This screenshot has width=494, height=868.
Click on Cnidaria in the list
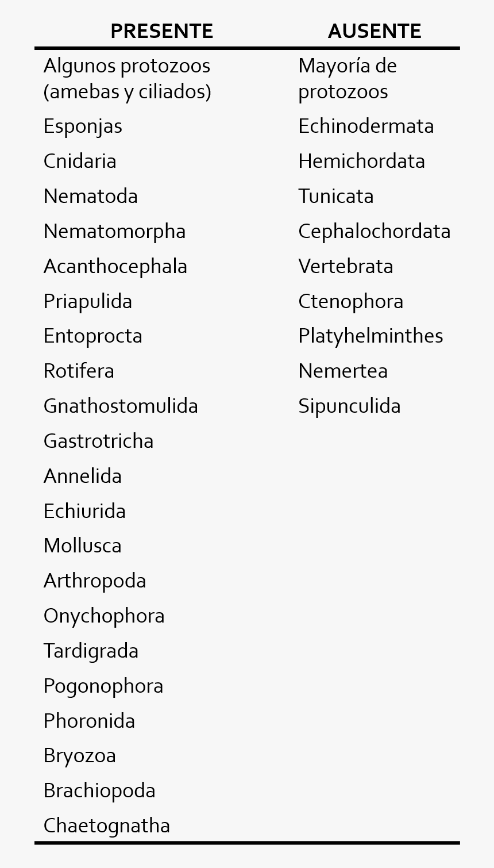coord(80,162)
